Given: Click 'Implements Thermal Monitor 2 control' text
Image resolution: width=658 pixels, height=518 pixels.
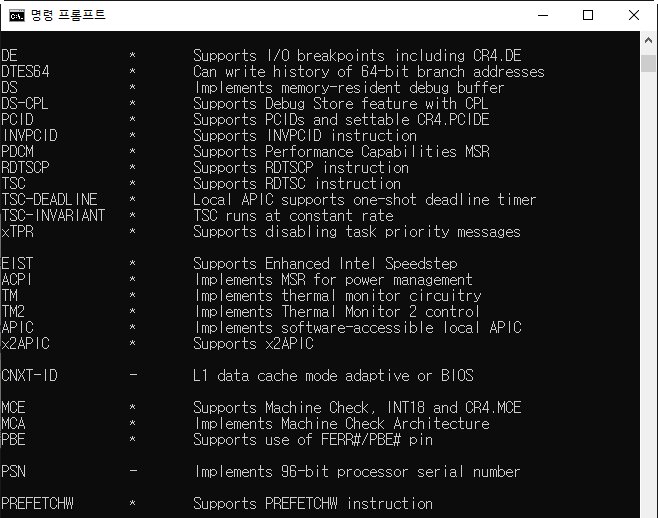Looking at the screenshot, I should tap(337, 311).
